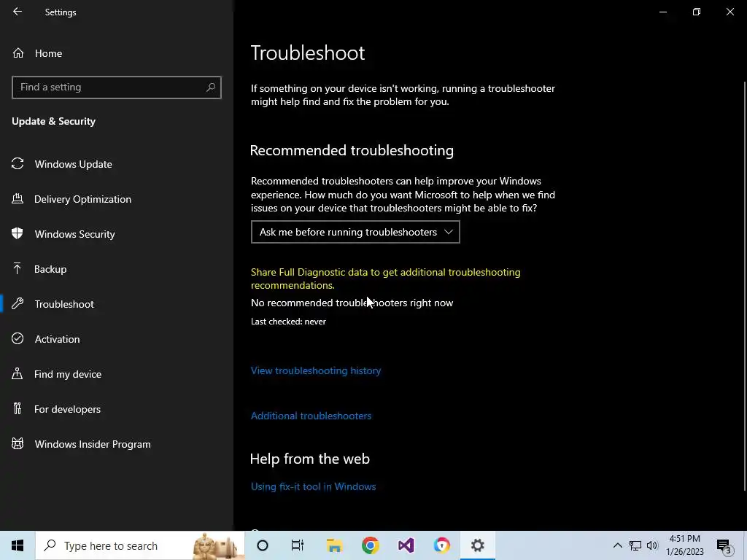Click the Backup upward arrow icon

click(18, 268)
